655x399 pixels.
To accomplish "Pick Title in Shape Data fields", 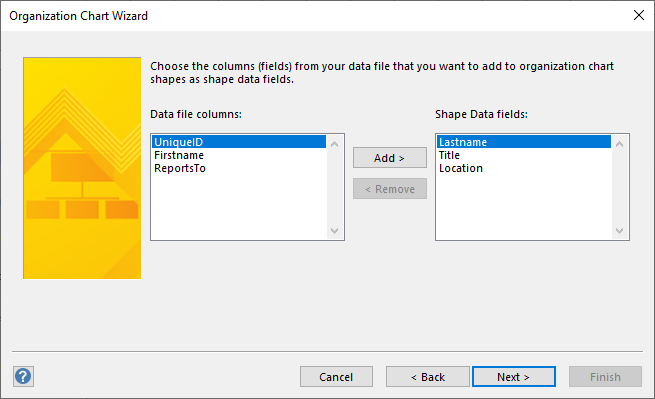I will point(524,155).
